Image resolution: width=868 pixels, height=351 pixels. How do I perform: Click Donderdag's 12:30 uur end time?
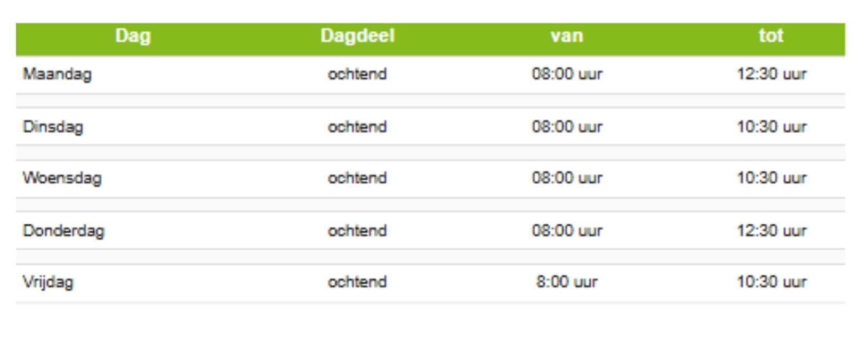click(771, 231)
